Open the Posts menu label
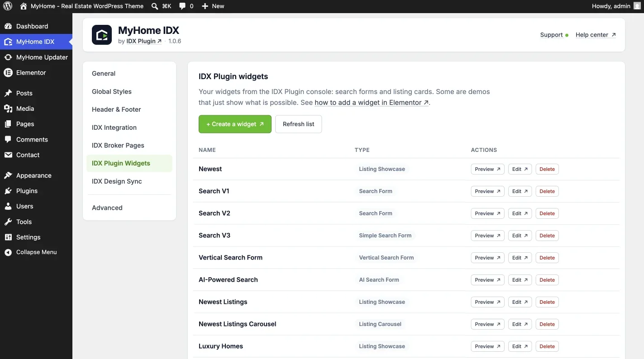This screenshot has height=359, width=644. coord(24,93)
